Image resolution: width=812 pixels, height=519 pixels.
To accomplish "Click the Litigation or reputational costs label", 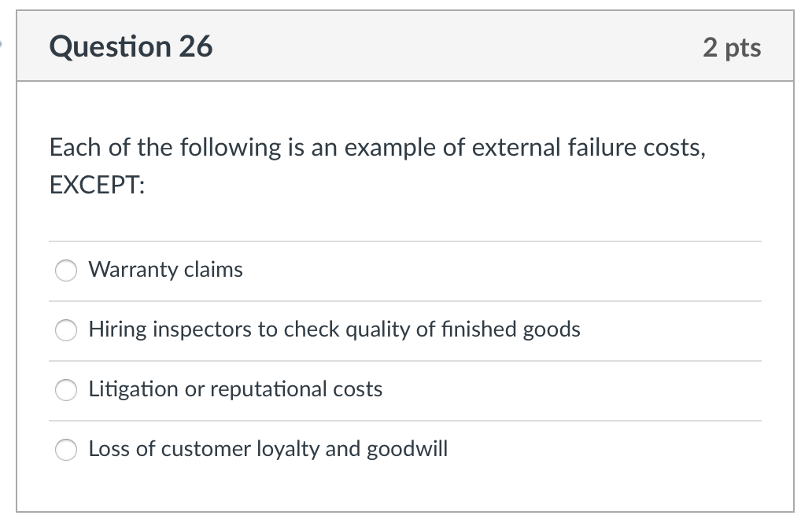I will click(236, 389).
